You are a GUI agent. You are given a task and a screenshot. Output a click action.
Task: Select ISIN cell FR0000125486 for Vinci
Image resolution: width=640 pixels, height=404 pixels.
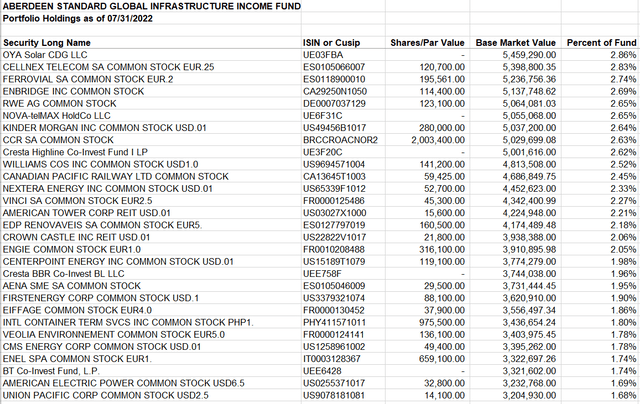pyautogui.click(x=333, y=201)
